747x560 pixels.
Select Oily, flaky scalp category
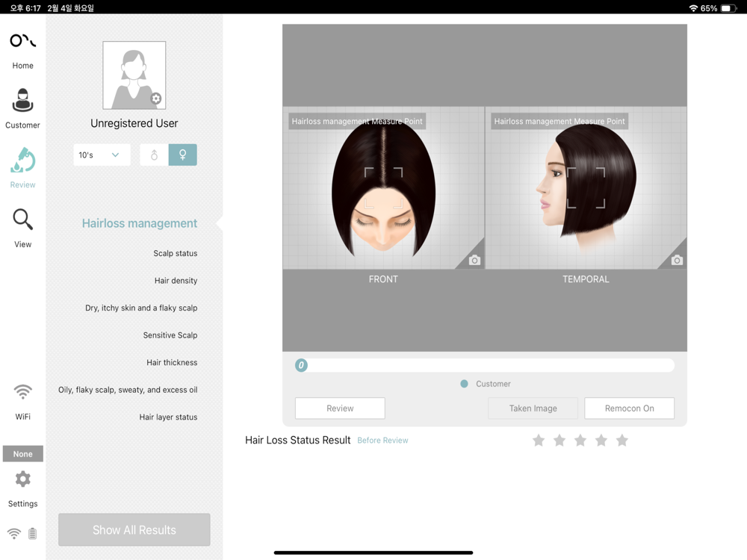pyautogui.click(x=128, y=390)
